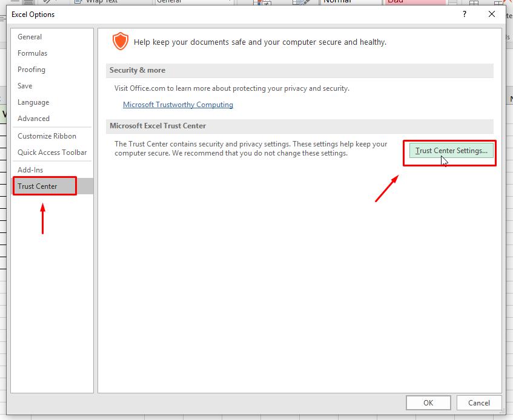513x420 pixels.
Task: Click the orange security shield icon
Action: [x=120, y=41]
